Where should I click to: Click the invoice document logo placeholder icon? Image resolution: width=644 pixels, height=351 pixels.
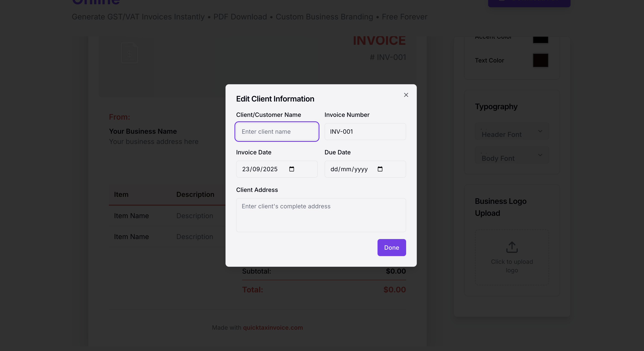129,53
